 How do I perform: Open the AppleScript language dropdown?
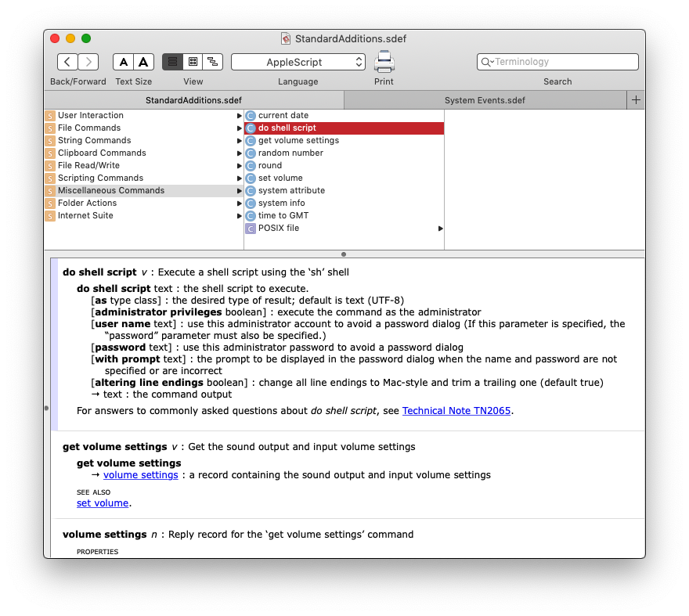[298, 62]
